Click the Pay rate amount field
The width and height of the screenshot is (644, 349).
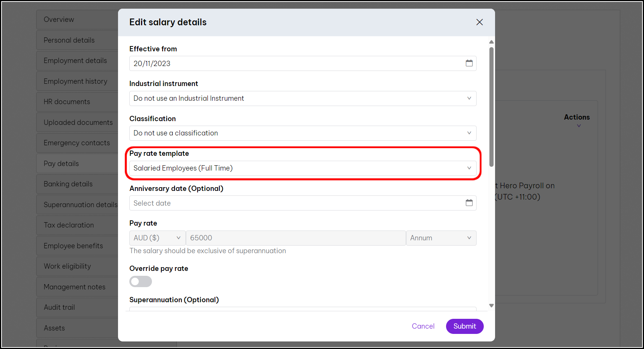[x=296, y=238]
